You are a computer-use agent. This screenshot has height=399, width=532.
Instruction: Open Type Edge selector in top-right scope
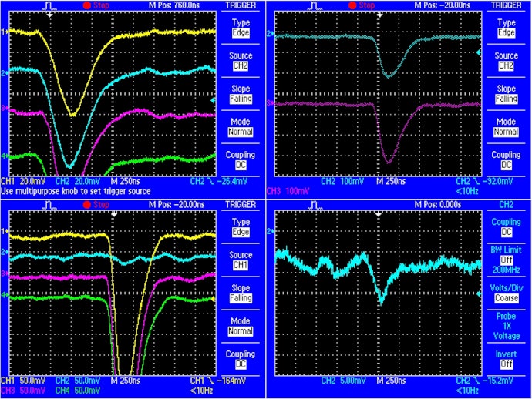(506, 28)
